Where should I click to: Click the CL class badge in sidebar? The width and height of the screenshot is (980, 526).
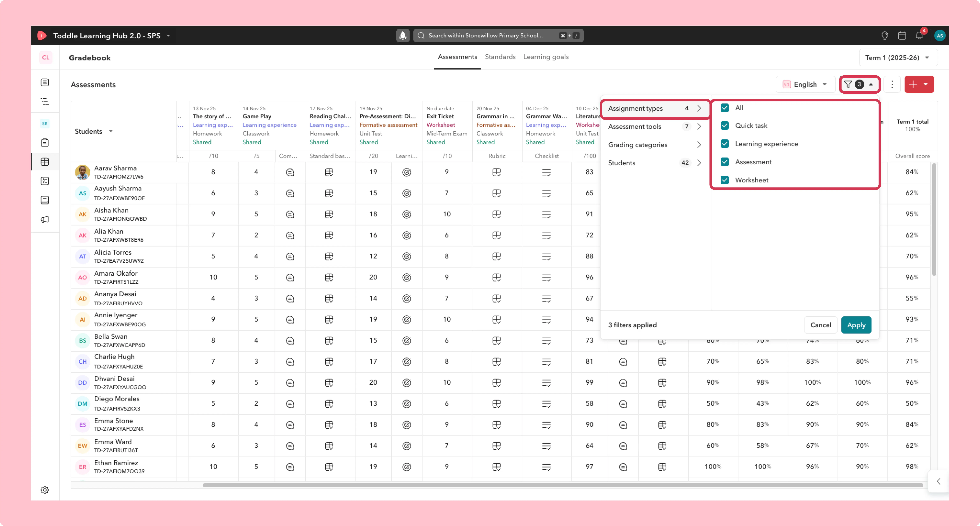[46, 57]
